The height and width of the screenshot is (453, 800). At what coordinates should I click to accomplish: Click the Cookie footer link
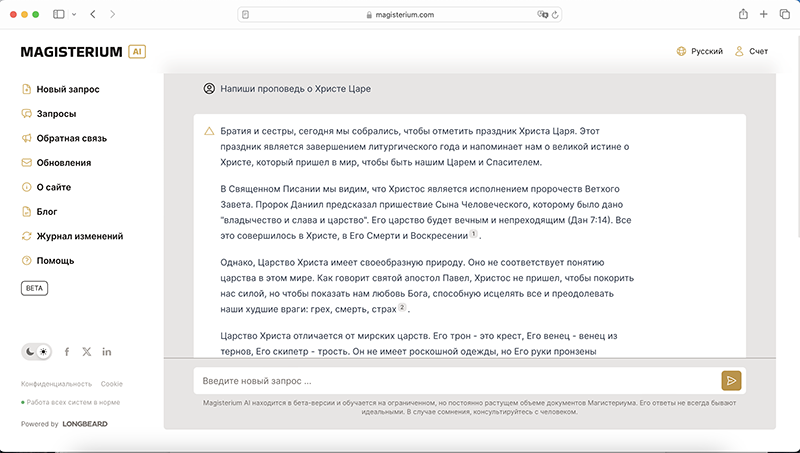(111, 384)
